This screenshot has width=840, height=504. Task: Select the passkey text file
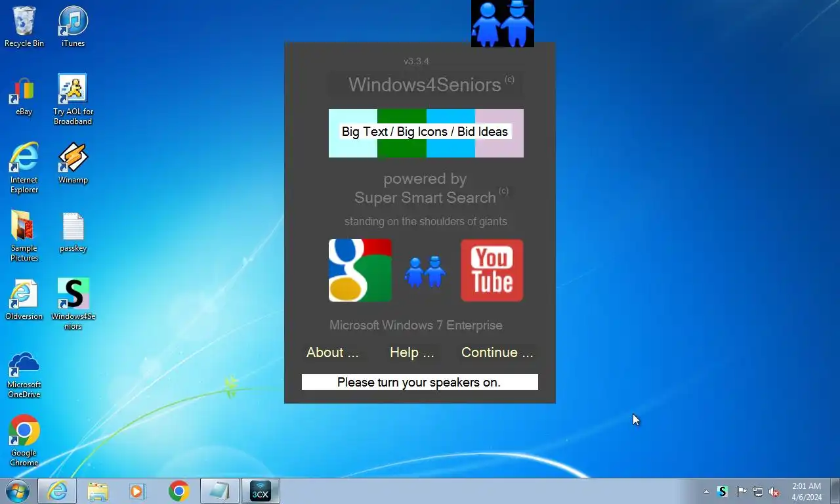73,232
